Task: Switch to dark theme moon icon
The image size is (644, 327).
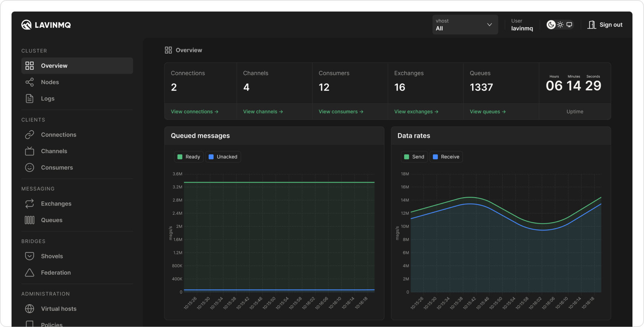Action: coord(551,25)
